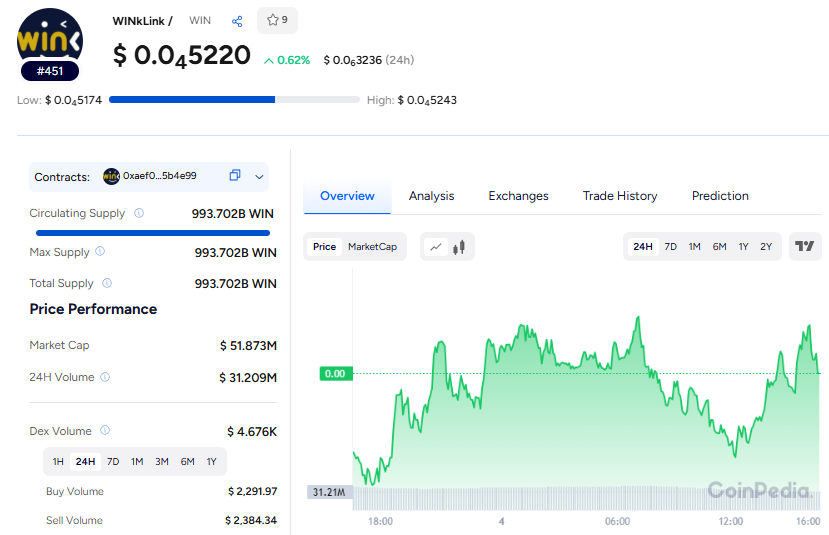This screenshot has height=535, width=829.
Task: Click the circulating supply progress bar
Action: tap(153, 233)
